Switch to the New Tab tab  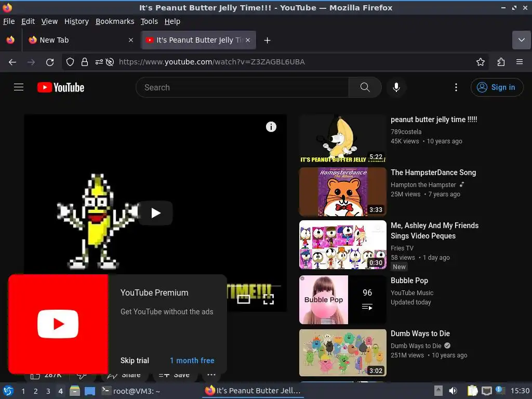click(x=81, y=40)
